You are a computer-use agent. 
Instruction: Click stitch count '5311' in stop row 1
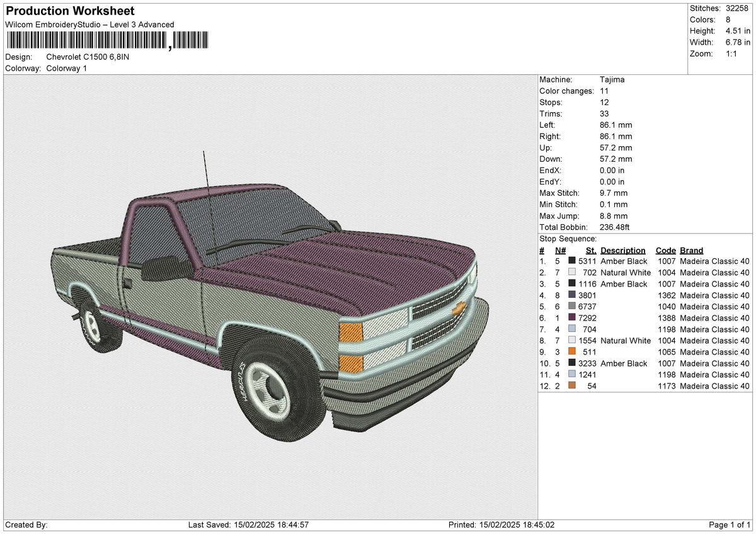587,261
